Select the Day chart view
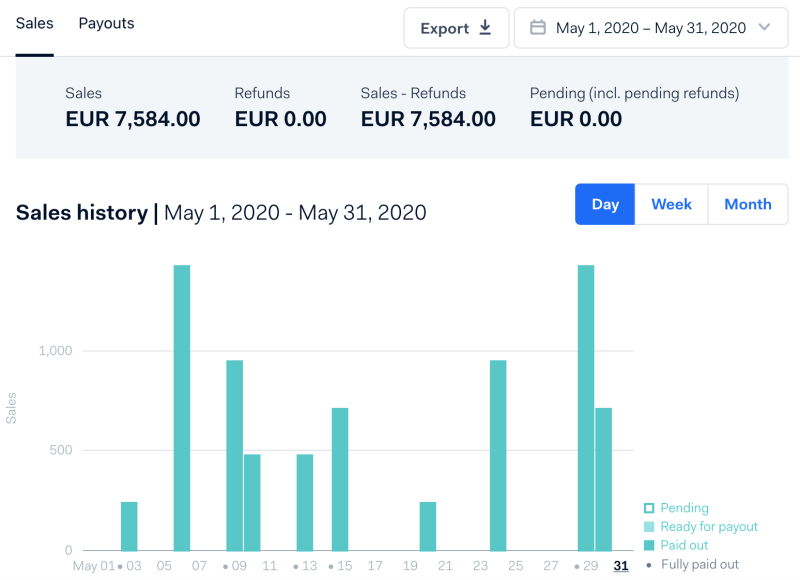Screen dimensions: 800x580 pos(605,204)
